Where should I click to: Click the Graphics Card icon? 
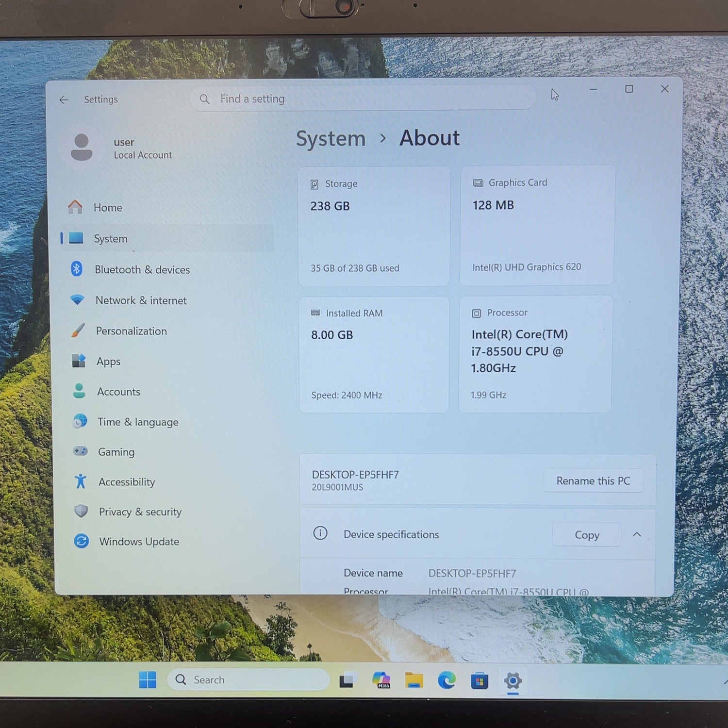coord(478,183)
